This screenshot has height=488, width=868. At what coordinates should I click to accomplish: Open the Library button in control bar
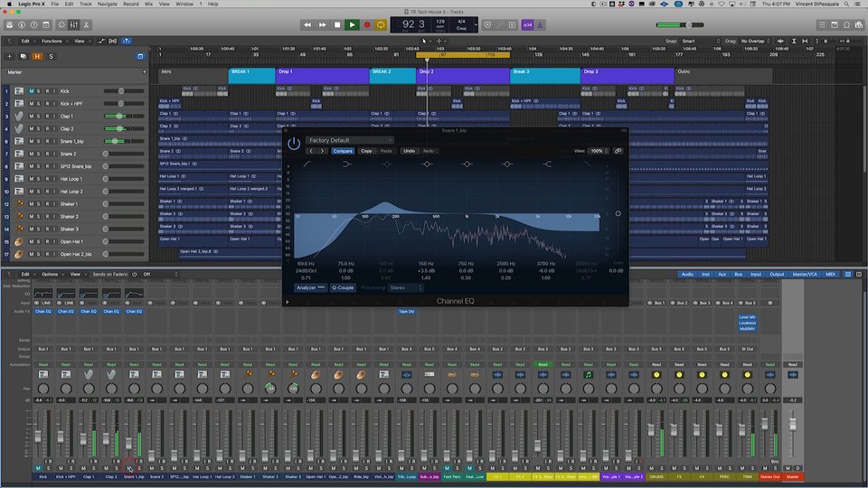(x=9, y=25)
